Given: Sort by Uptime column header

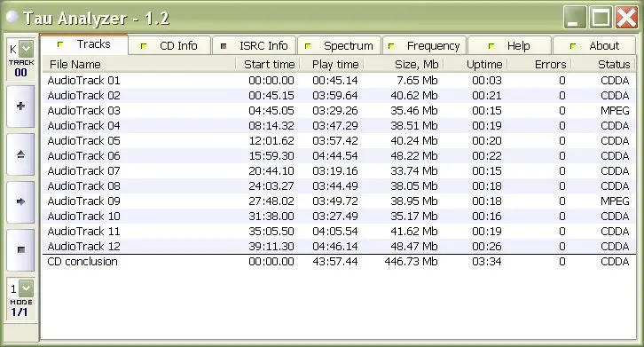Looking at the screenshot, I should tap(476, 64).
